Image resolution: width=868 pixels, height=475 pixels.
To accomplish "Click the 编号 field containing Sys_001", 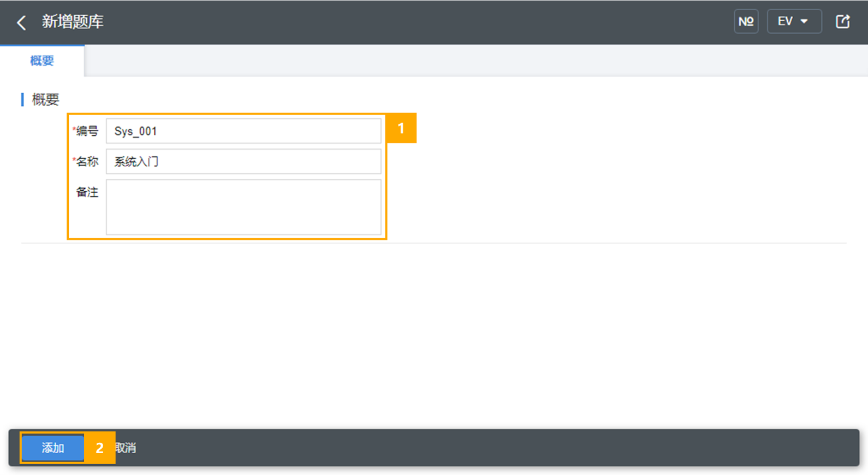I will pyautogui.click(x=243, y=131).
